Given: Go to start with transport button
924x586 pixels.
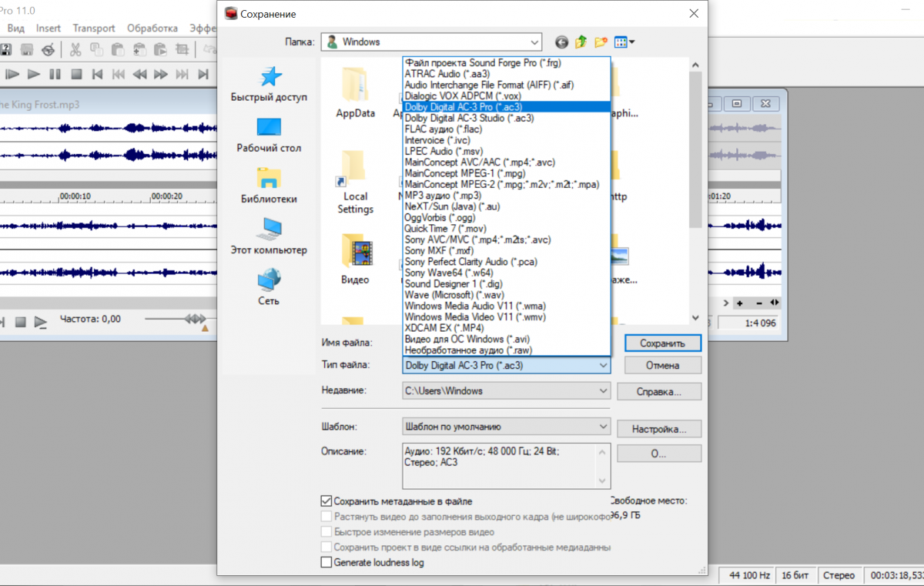Looking at the screenshot, I should (x=97, y=75).
